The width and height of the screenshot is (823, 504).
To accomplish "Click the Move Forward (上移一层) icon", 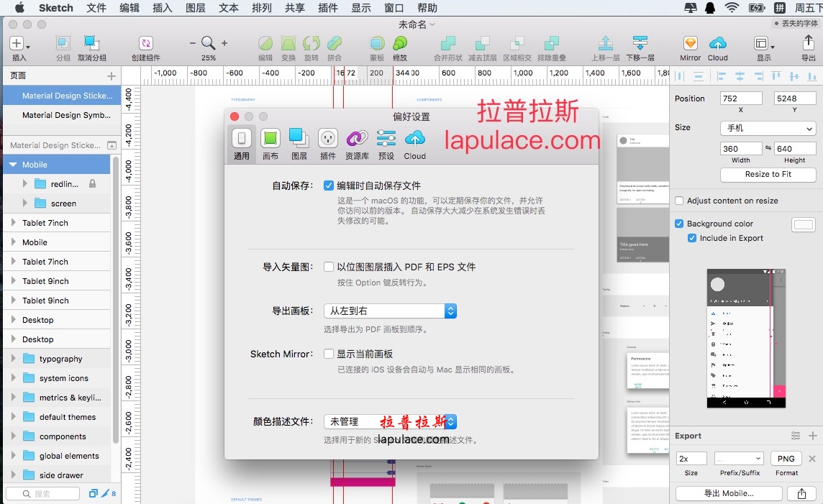I will (x=606, y=43).
